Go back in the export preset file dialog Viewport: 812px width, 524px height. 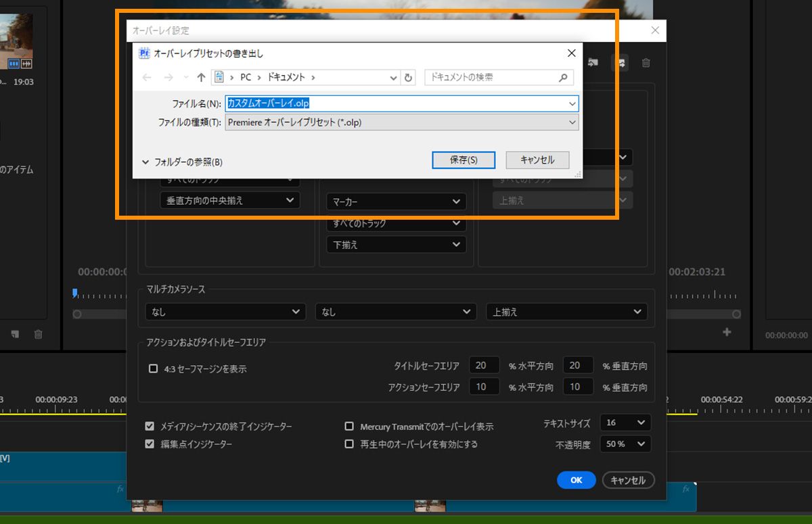pos(147,78)
